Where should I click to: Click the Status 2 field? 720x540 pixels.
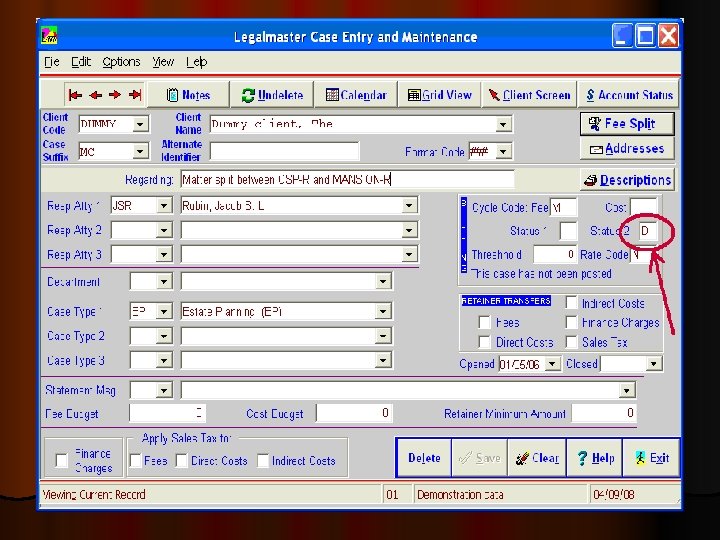(x=647, y=231)
